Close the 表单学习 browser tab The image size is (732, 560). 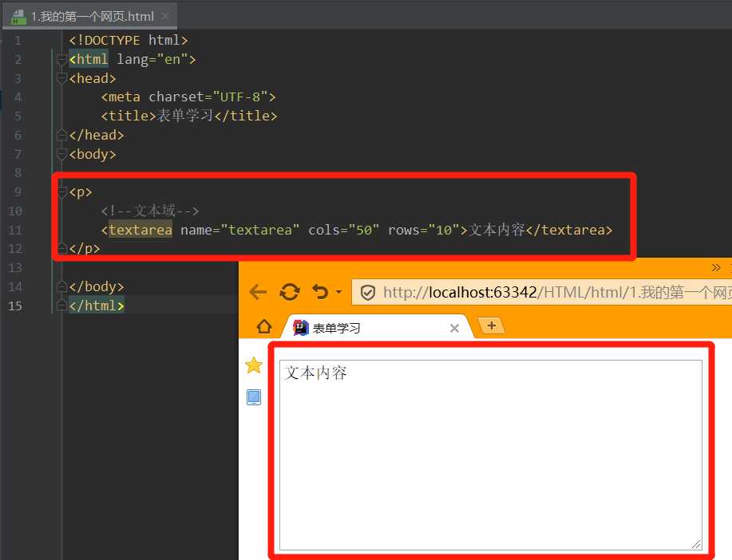point(454,329)
